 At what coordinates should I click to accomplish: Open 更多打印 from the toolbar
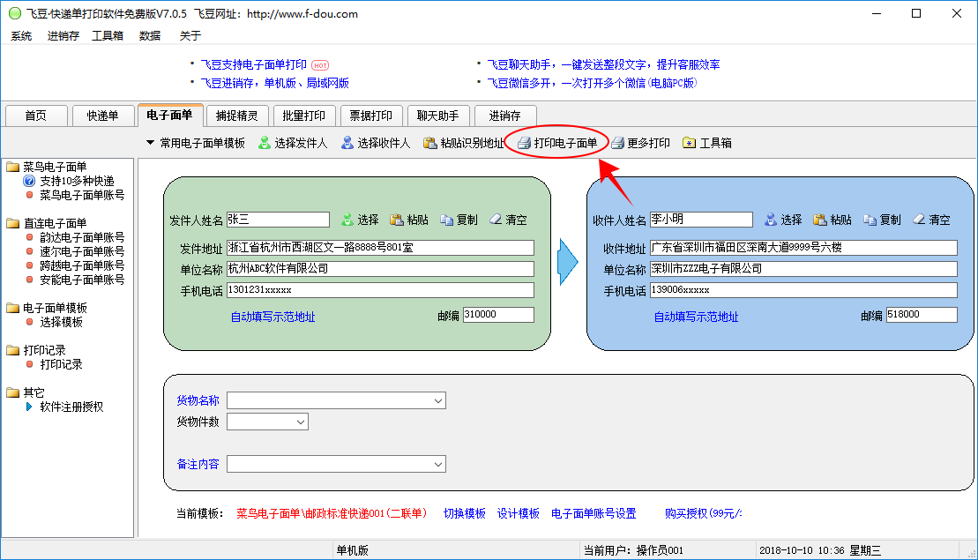point(640,143)
